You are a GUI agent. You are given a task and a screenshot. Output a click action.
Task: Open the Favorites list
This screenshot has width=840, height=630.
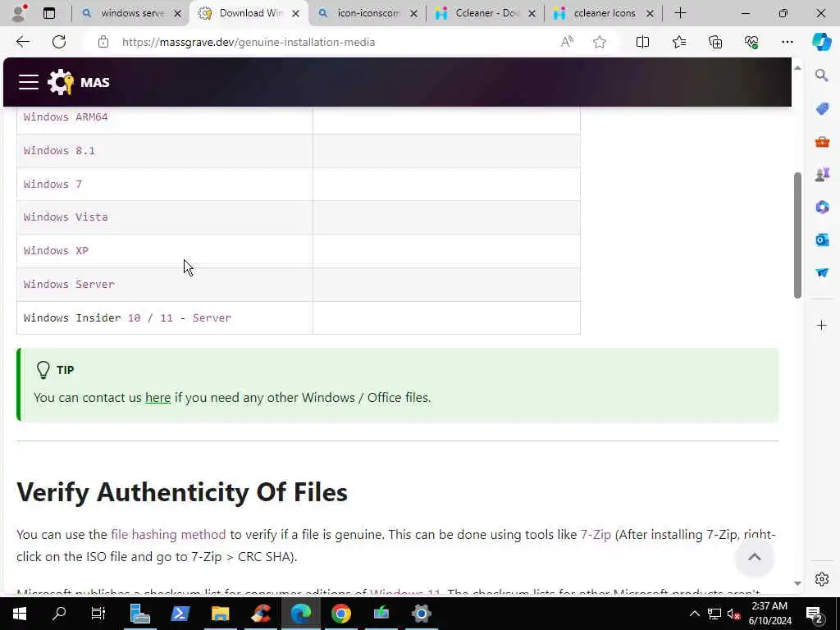[678, 42]
